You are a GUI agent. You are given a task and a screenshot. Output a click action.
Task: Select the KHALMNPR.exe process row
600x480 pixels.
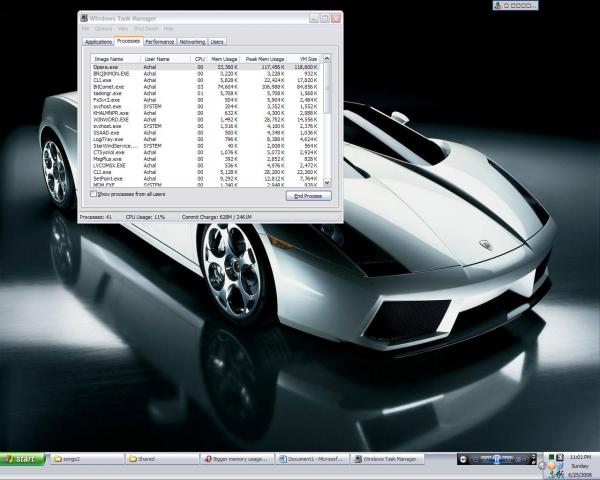[x=207, y=113]
